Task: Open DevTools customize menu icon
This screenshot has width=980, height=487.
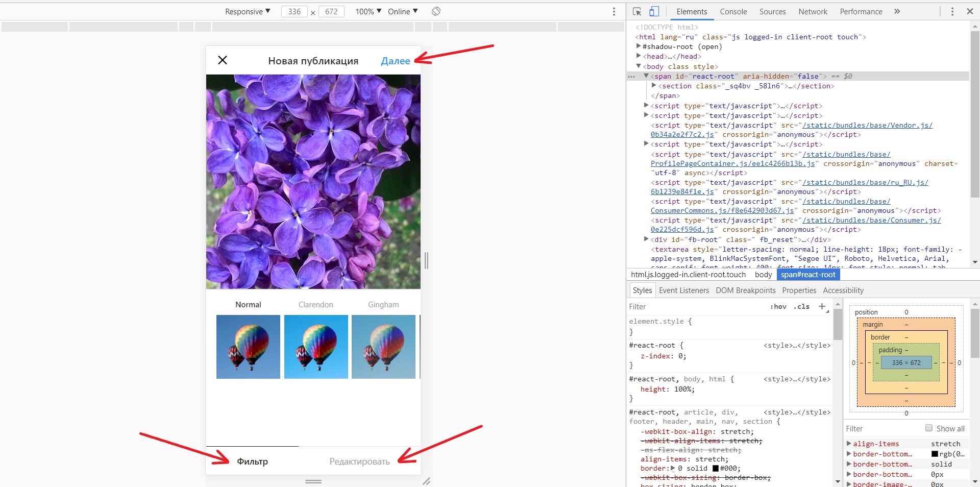Action: (952, 11)
